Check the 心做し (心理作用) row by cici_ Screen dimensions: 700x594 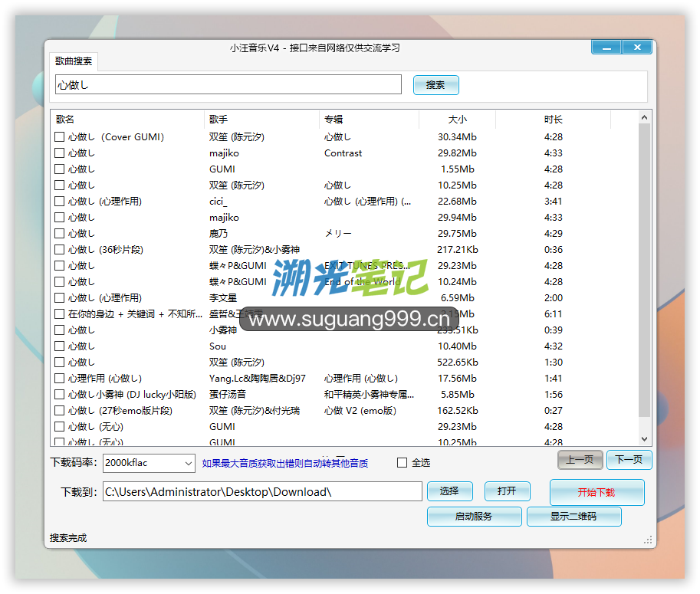tap(59, 202)
